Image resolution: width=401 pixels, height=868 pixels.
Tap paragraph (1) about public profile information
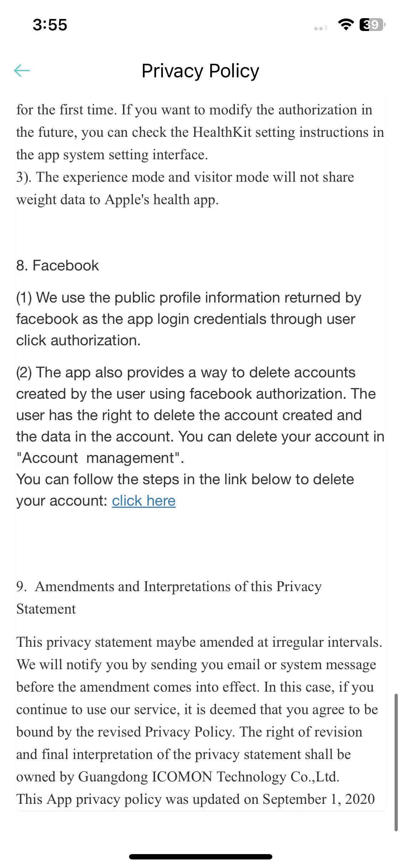(x=189, y=319)
